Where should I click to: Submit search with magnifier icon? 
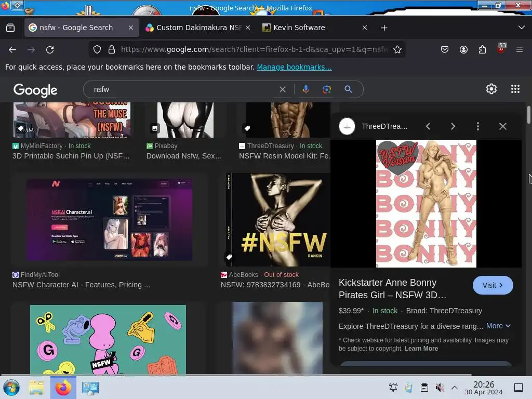[348, 89]
